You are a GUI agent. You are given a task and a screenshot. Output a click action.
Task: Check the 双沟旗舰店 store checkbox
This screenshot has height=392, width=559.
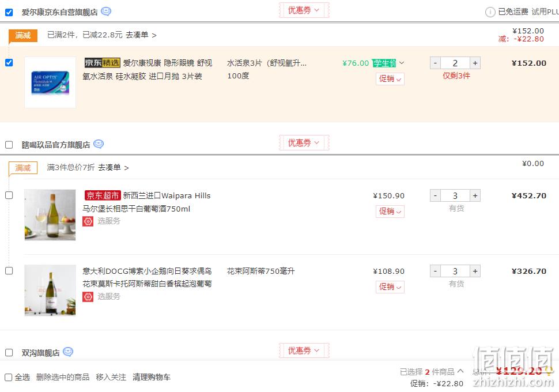click(9, 353)
